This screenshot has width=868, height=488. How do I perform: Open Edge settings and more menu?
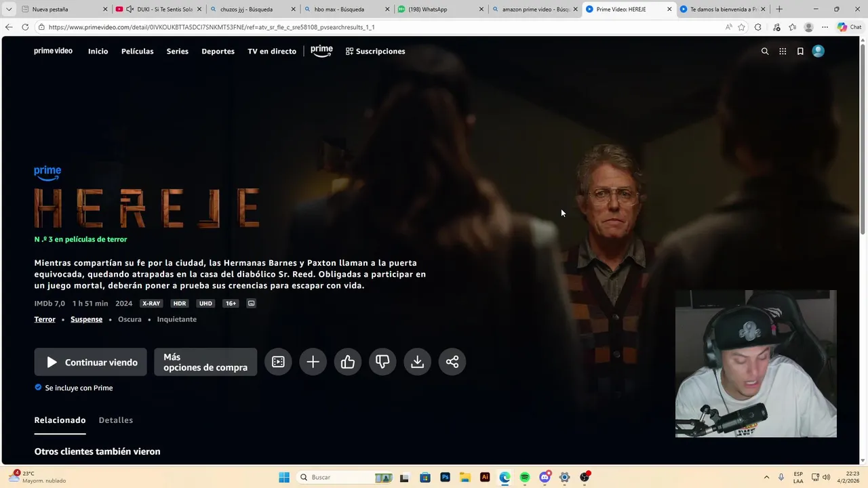coord(825,27)
